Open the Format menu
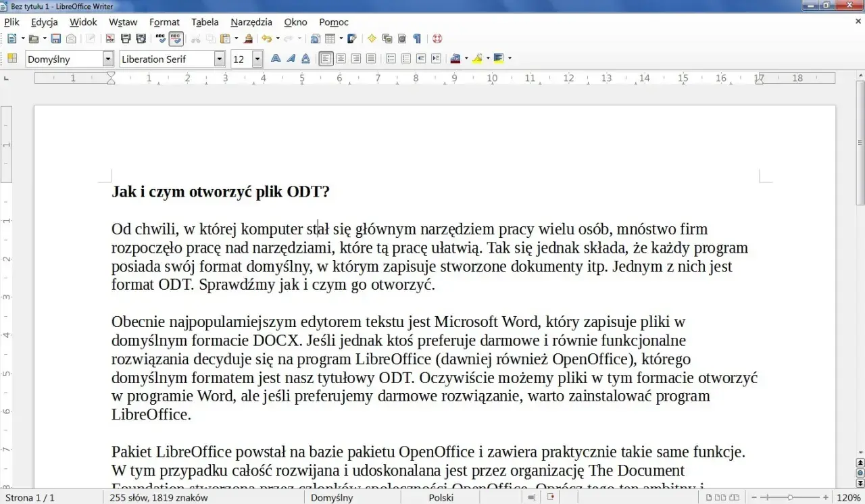Viewport: 865px width, 504px height. pos(164,22)
